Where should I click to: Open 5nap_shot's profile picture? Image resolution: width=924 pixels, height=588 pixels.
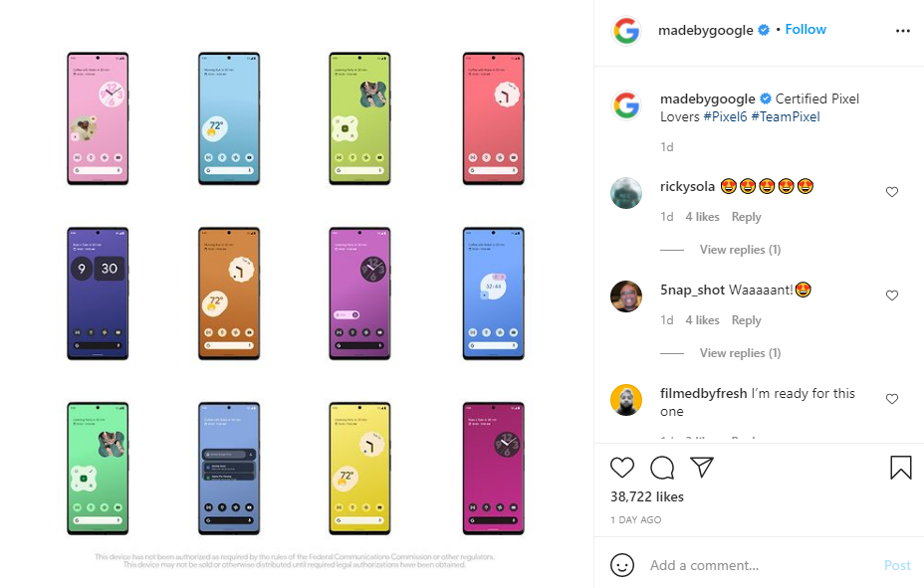626,296
